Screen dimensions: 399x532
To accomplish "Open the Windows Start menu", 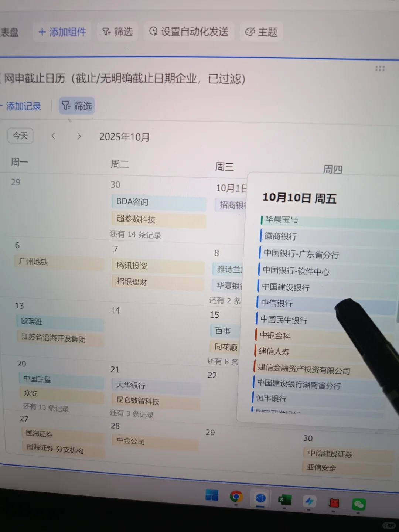I will click(x=212, y=495).
